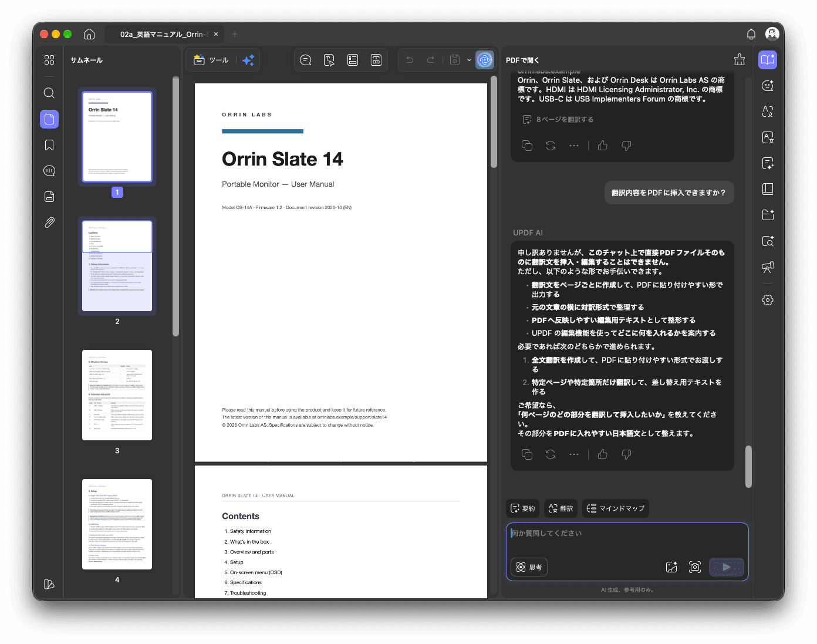This screenshot has width=817, height=644.
Task: Click the undo arrow
Action: pyautogui.click(x=410, y=60)
